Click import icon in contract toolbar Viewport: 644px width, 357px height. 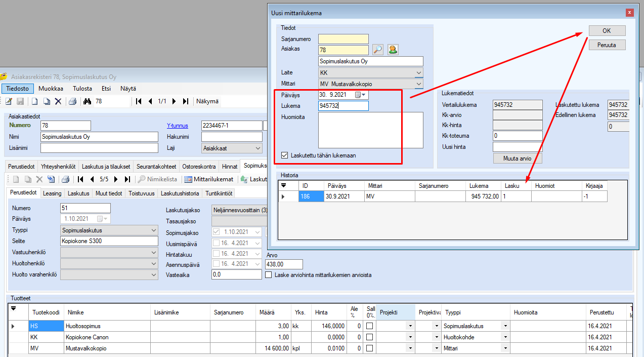(51, 179)
